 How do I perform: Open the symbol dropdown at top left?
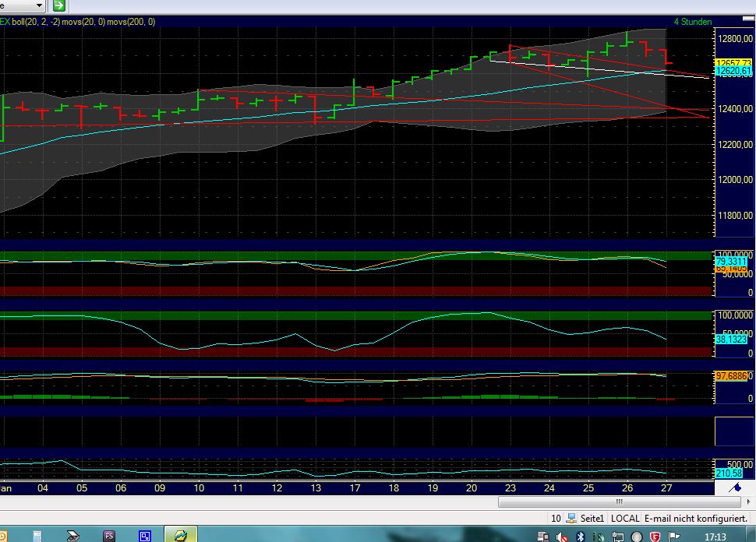point(19,5)
